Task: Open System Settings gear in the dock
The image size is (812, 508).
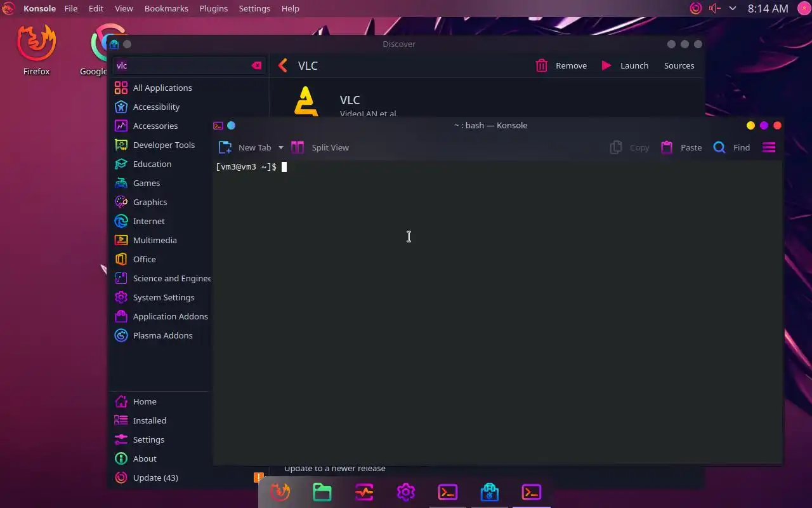Action: point(406,492)
